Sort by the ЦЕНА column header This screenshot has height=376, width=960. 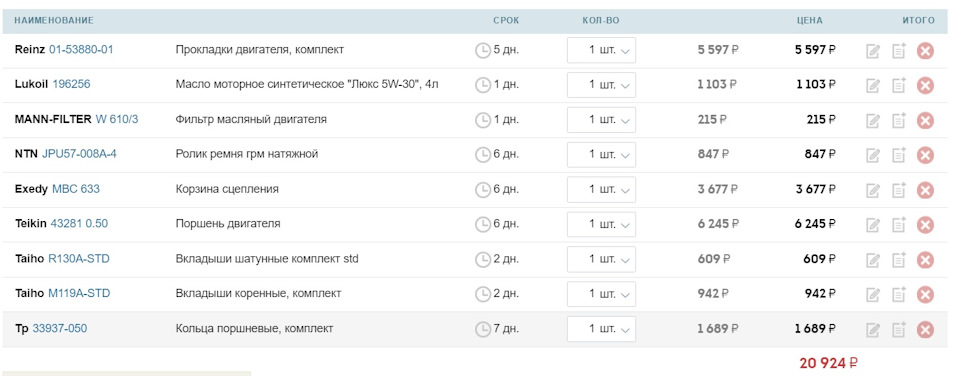(x=809, y=21)
